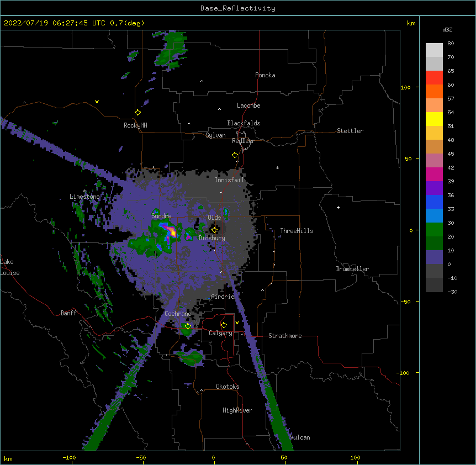This screenshot has height=465, width=476.
Task: Click the yellow V marker northeast of Calgary
Action: (237, 323)
